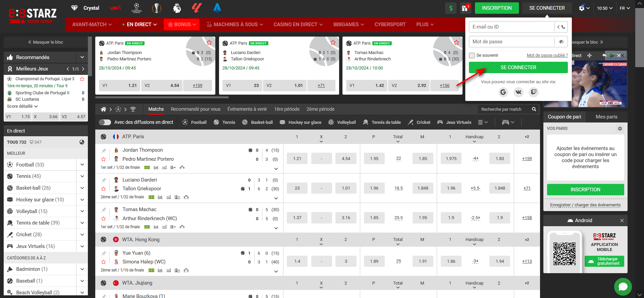
Task: Favorite the Jordan Thompson match card star
Action: pos(209,43)
